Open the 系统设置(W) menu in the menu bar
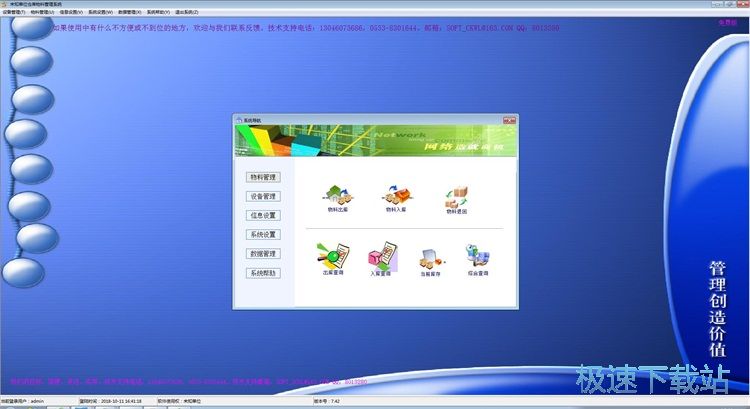Image resolution: width=750 pixels, height=409 pixels. click(x=100, y=12)
